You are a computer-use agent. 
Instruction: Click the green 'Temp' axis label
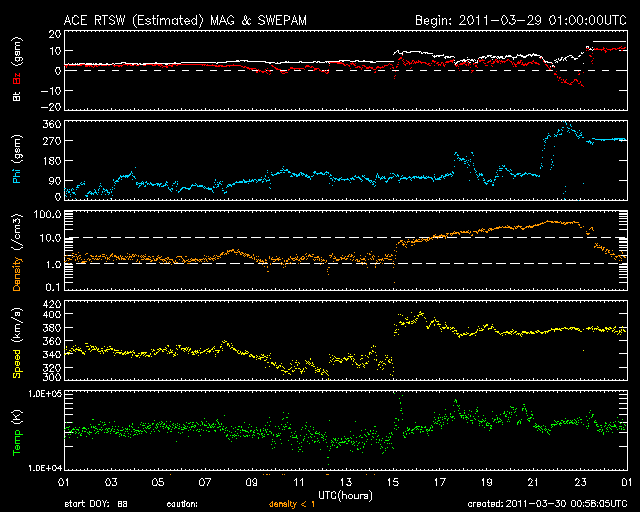tap(17, 442)
